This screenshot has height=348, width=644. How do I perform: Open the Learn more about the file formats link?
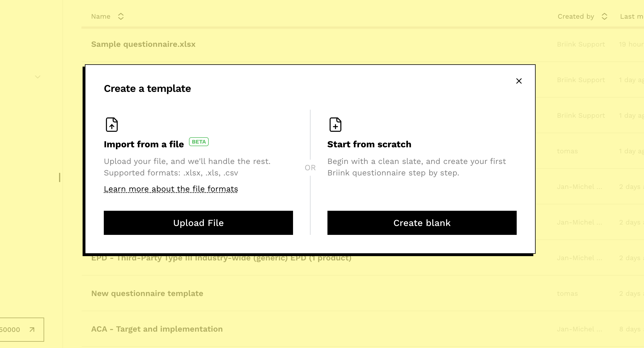pyautogui.click(x=171, y=189)
